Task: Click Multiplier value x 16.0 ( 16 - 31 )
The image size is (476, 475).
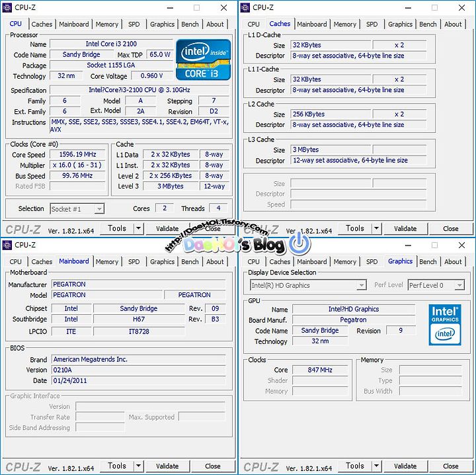Action: click(x=77, y=165)
